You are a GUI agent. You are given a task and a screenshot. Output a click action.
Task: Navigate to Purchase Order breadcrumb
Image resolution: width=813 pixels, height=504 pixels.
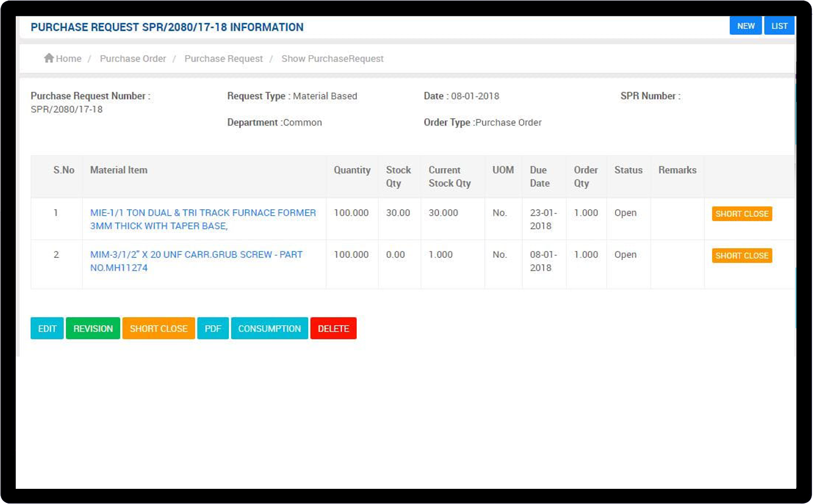133,59
